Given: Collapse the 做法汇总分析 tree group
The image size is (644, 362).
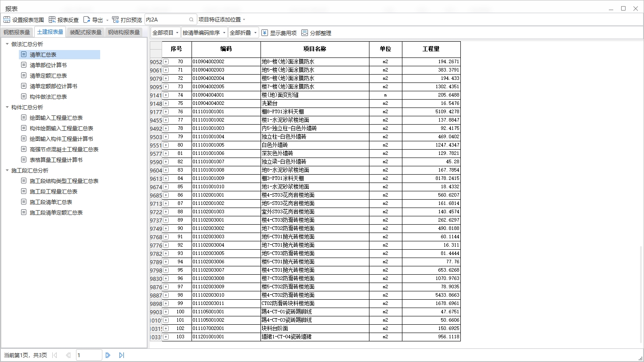Looking at the screenshot, I should tap(7, 44).
